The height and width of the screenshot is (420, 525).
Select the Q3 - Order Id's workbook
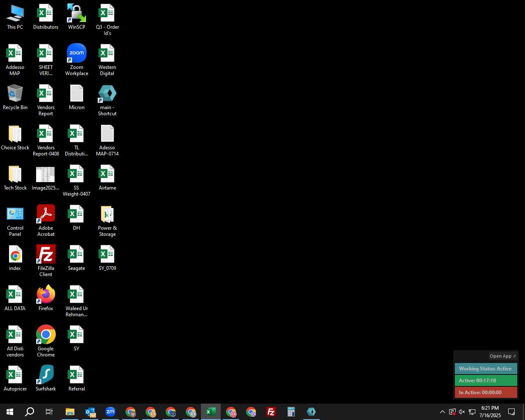(107, 20)
